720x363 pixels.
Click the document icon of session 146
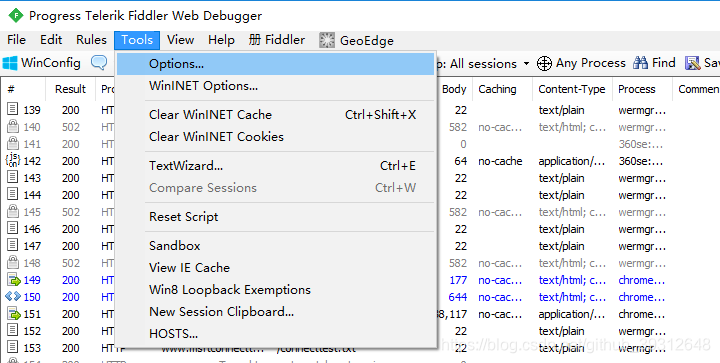coord(13,229)
